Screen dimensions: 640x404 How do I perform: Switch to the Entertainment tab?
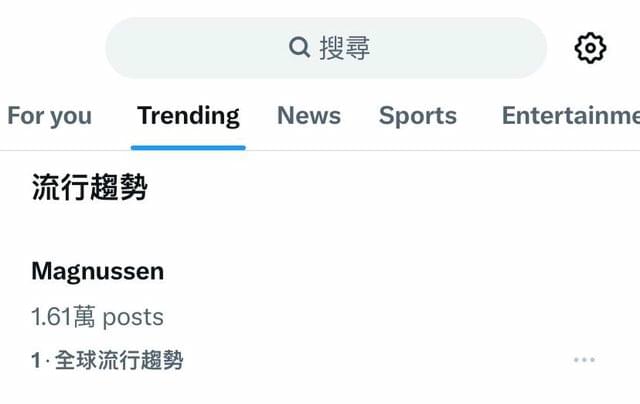(571, 115)
